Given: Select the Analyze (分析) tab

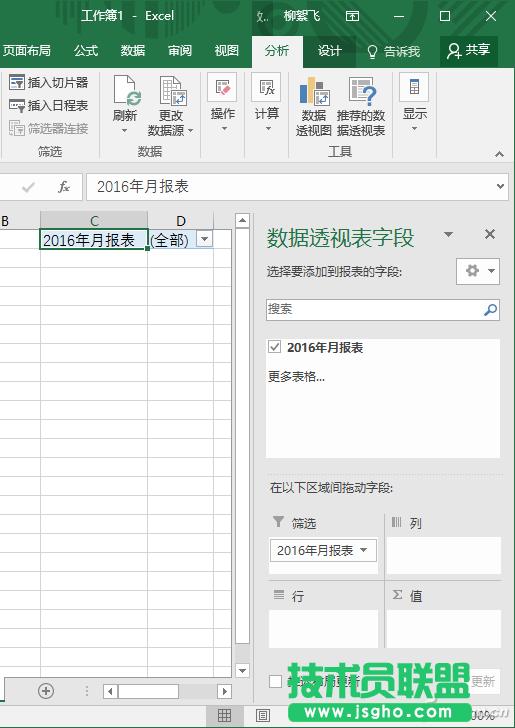Looking at the screenshot, I should [277, 51].
